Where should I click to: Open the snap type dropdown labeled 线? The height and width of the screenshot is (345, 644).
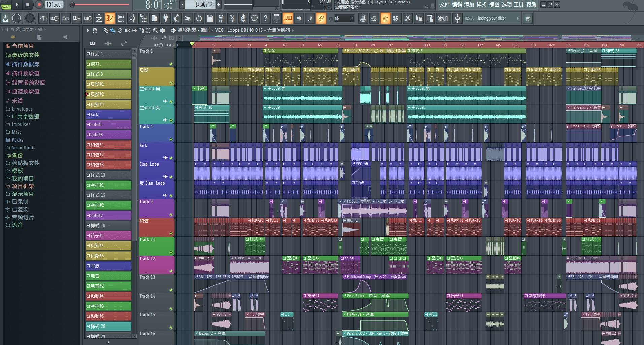pyautogui.click(x=344, y=18)
